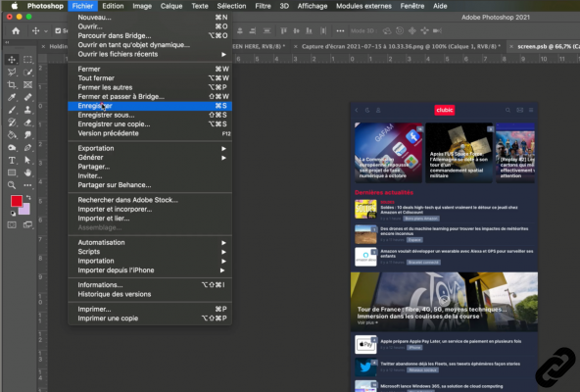Reset default foreground and background colors
Screen dimensions: 580x392
[x=13, y=214]
